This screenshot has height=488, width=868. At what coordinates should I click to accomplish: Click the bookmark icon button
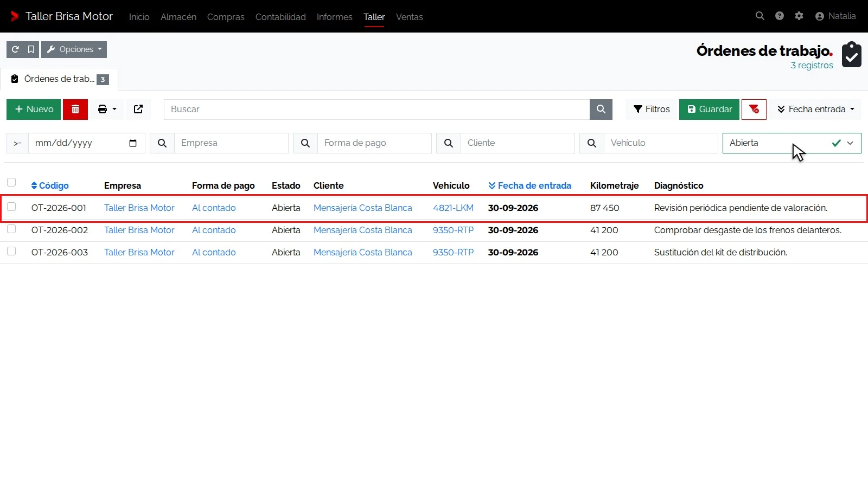tap(31, 49)
